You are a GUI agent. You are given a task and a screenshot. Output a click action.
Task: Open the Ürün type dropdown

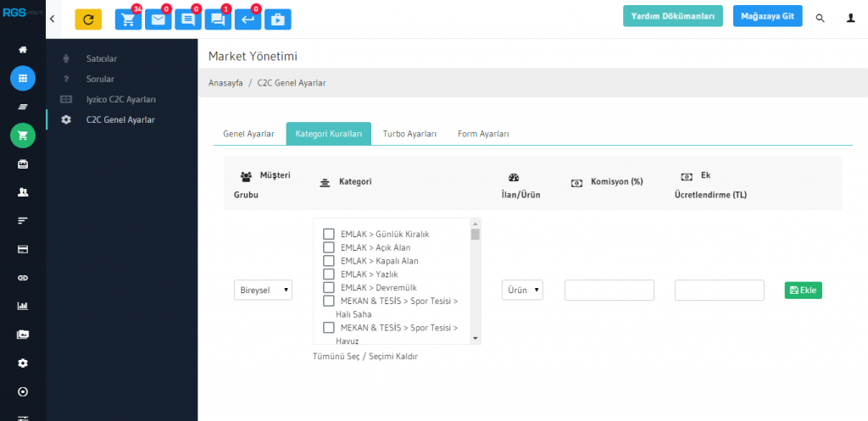(522, 290)
